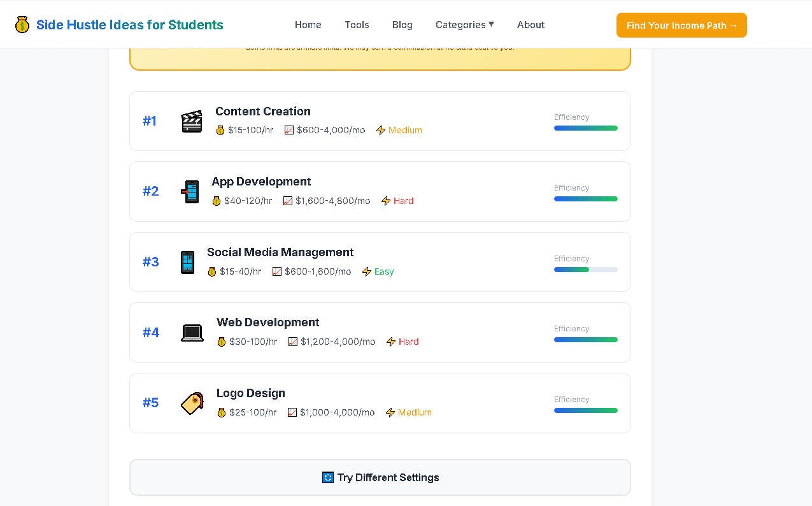This screenshot has height=506, width=812.
Task: Select Home in the navigation bar
Action: pos(308,24)
